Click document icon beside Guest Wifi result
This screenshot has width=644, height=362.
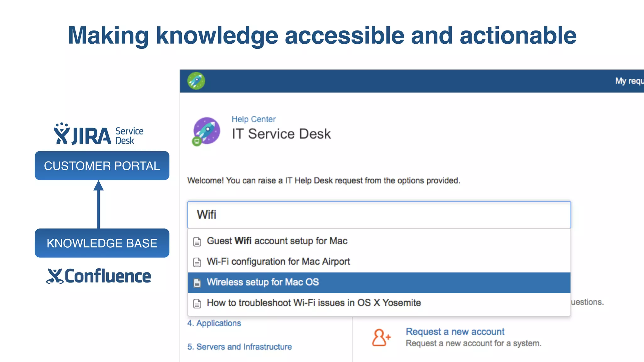(x=197, y=242)
